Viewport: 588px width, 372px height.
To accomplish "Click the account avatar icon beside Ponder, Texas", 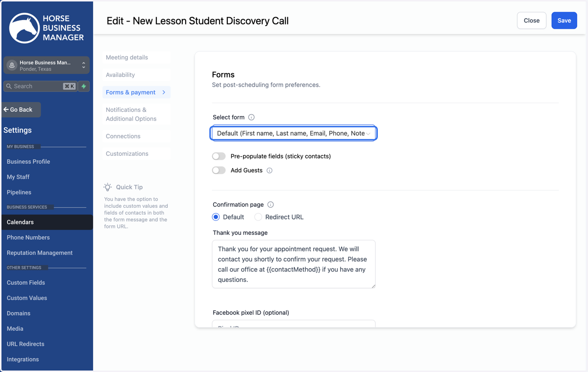I will point(12,65).
